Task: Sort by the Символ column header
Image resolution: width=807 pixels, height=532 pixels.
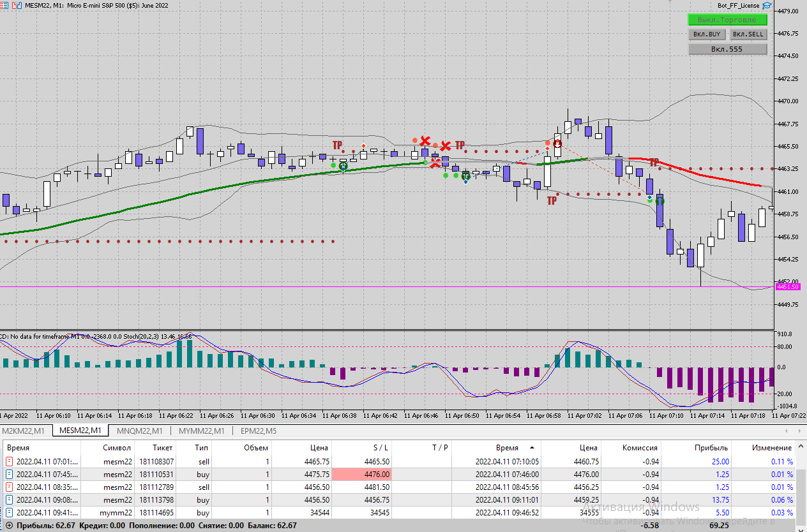Action: pyautogui.click(x=117, y=448)
